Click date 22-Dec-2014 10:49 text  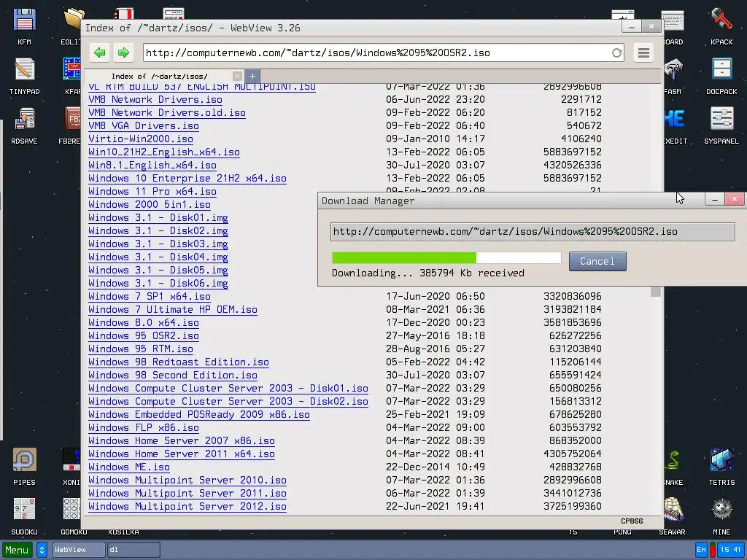(436, 467)
